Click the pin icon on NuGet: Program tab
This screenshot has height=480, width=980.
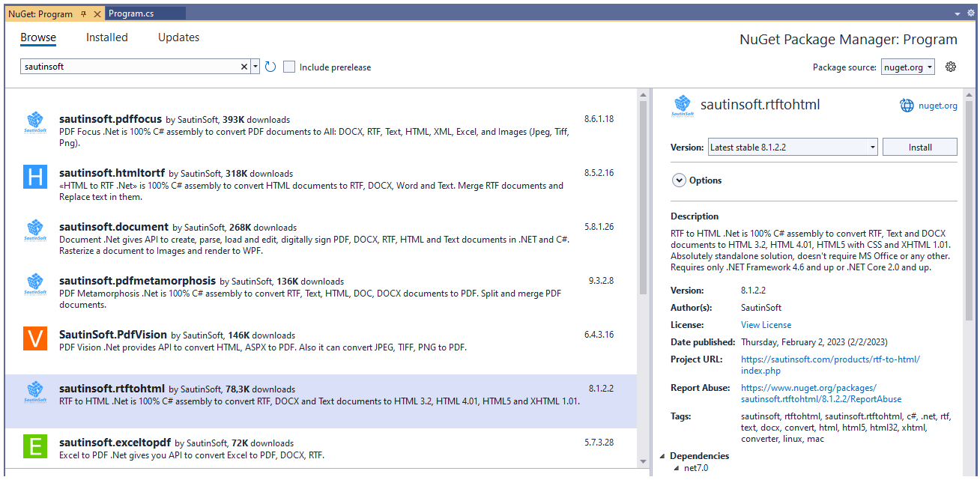83,13
